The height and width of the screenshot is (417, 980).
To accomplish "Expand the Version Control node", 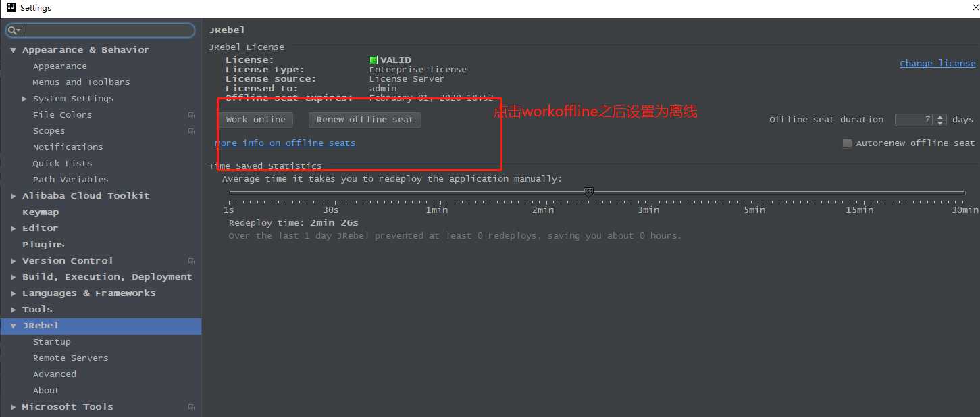I will (x=14, y=261).
